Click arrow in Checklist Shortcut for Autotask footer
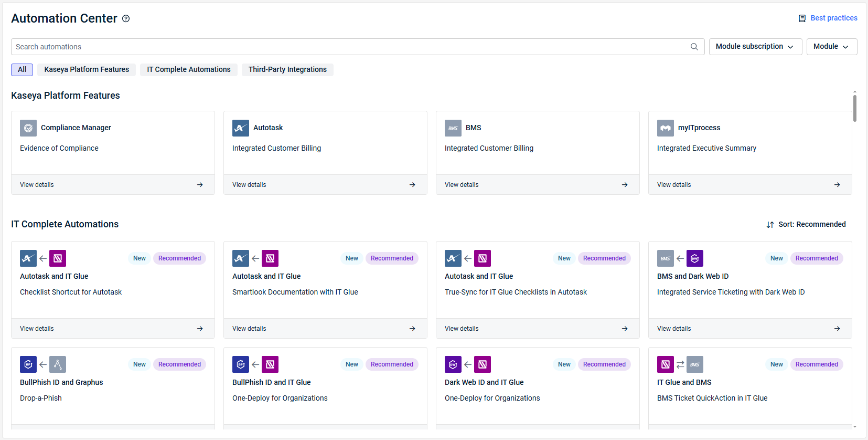Image resolution: width=868 pixels, height=440 pixels. pyautogui.click(x=200, y=329)
